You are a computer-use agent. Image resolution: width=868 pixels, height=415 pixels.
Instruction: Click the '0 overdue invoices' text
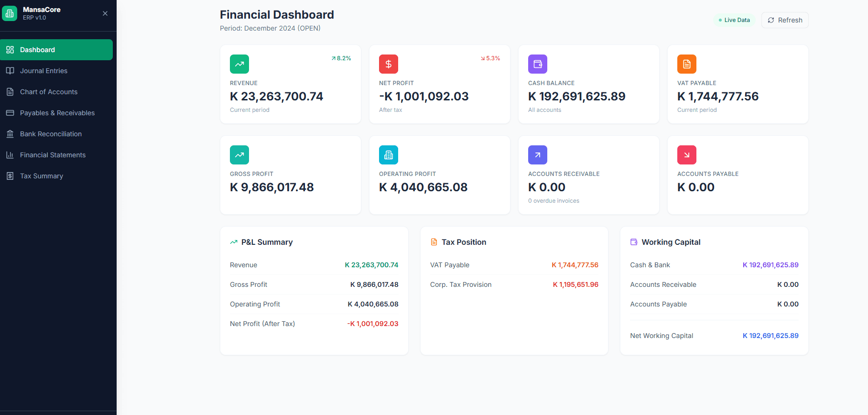coord(553,201)
